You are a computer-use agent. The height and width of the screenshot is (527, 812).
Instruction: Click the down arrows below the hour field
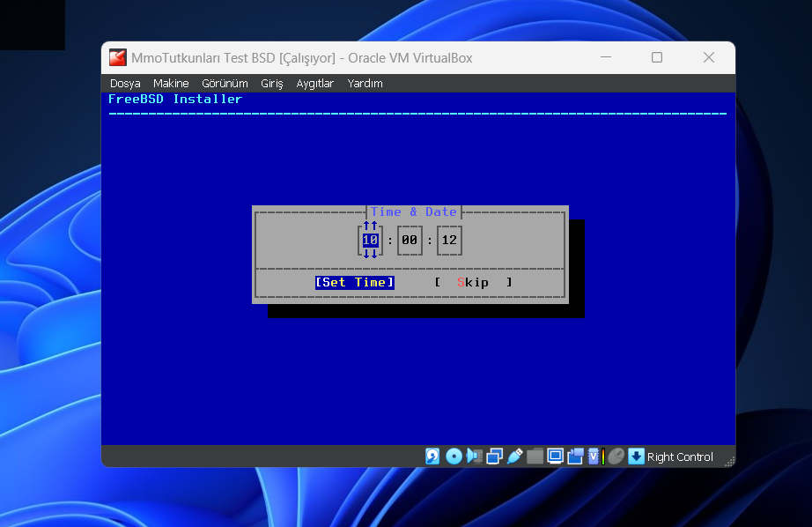370,254
